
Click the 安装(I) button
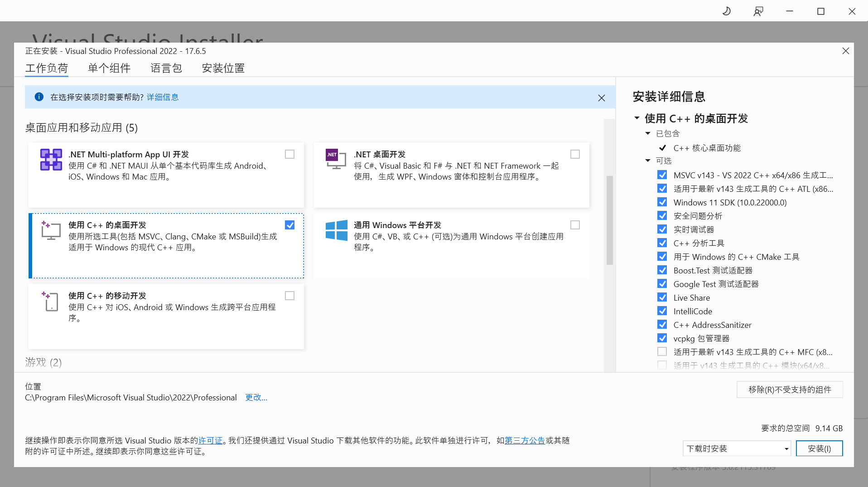(x=819, y=448)
